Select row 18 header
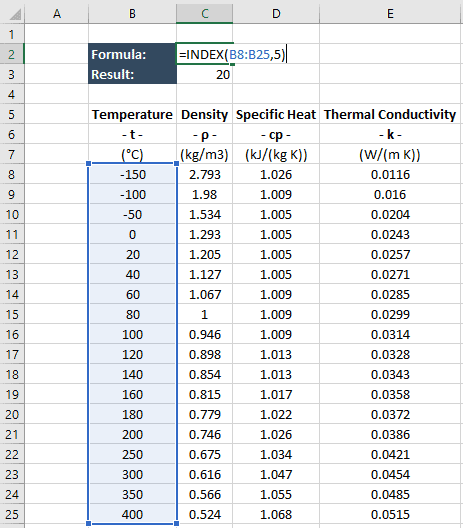 [x=12, y=374]
